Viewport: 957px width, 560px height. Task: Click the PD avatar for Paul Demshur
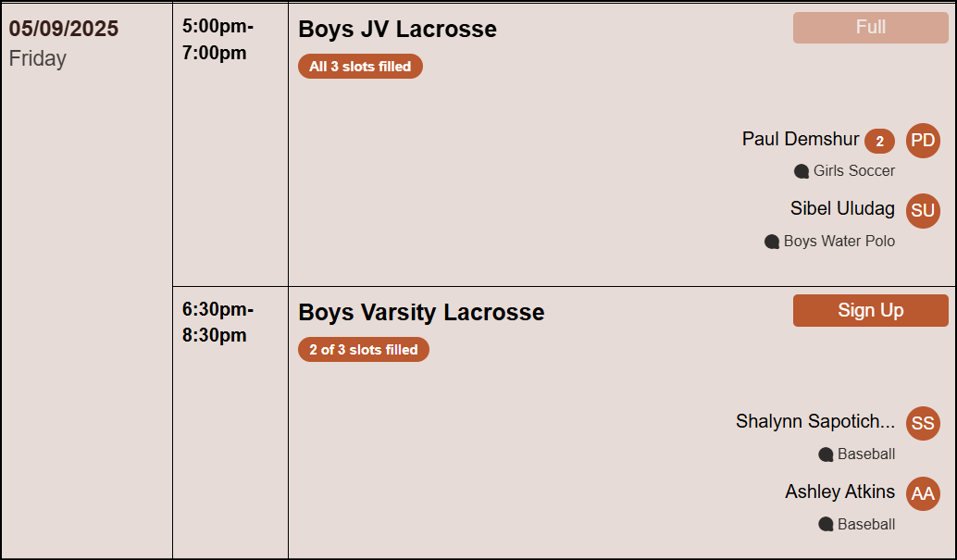923,141
